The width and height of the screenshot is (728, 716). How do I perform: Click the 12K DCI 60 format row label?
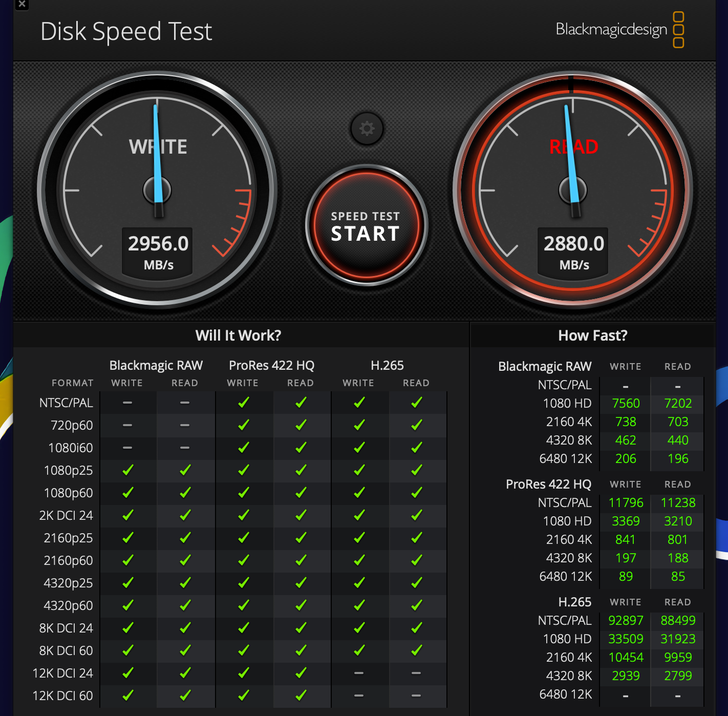[x=63, y=696]
